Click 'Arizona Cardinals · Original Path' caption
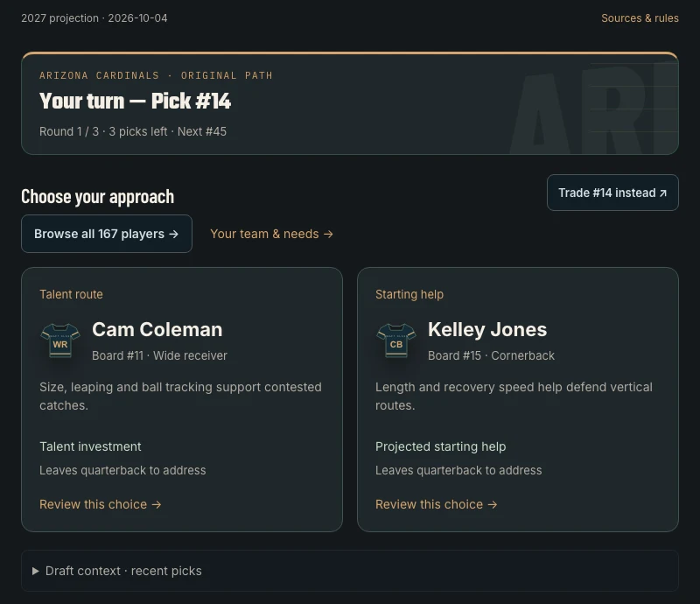The image size is (700, 604). [156, 75]
